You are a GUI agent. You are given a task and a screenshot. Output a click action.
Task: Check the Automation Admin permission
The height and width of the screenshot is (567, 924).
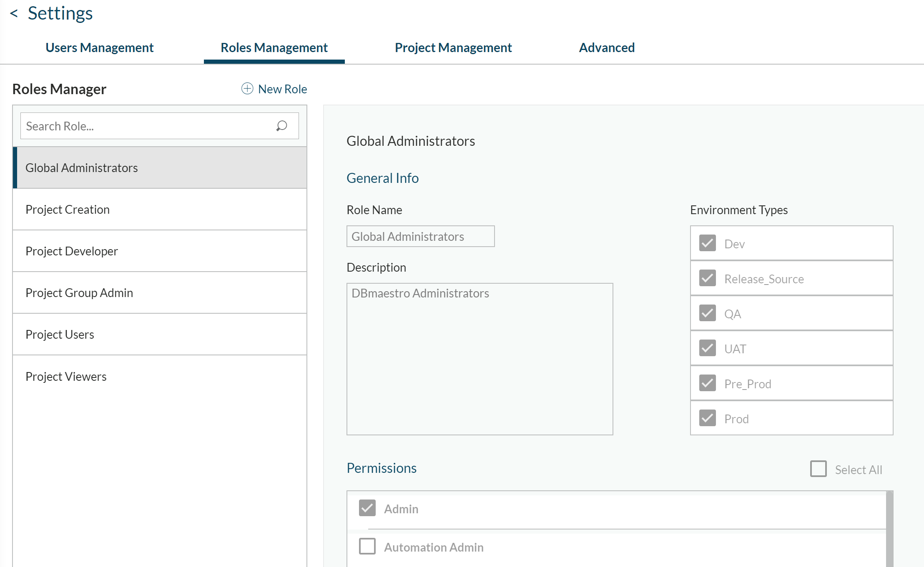367,546
